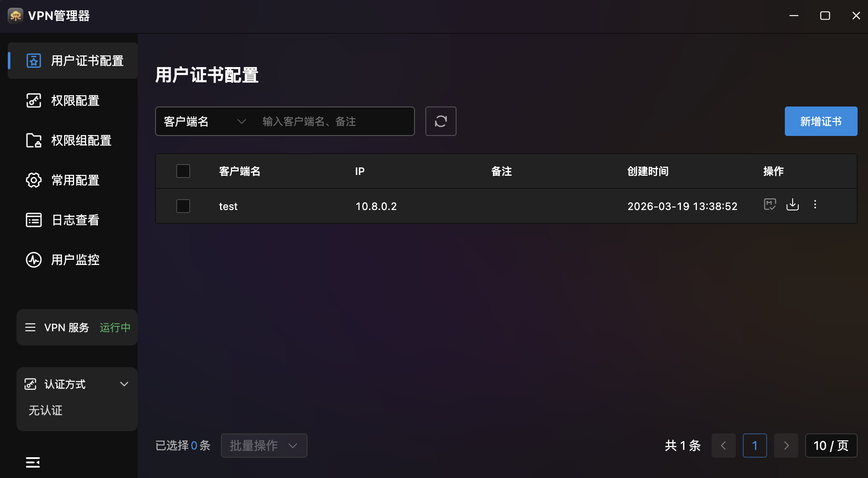
Task: Open the 10 / 页 page size selector
Action: tap(831, 446)
